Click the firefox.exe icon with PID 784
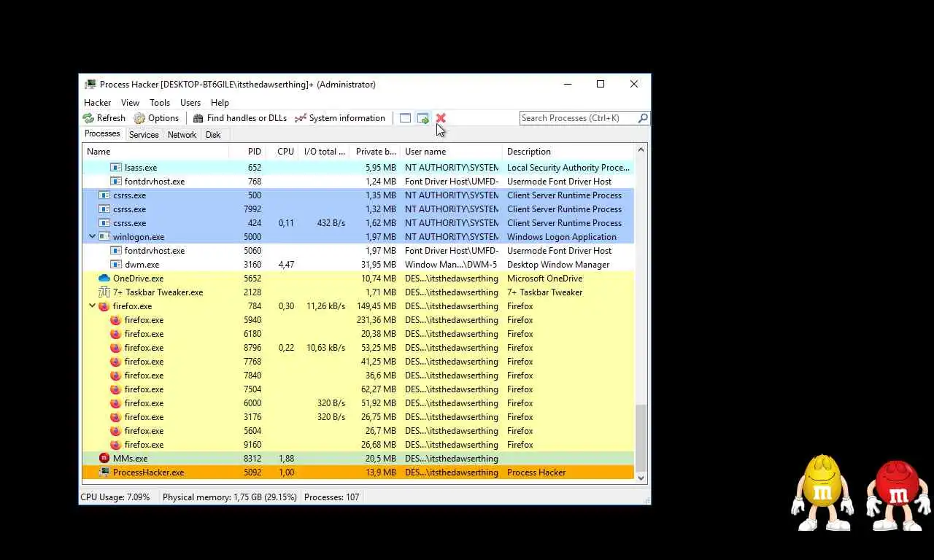Image resolution: width=934 pixels, height=560 pixels. [104, 306]
